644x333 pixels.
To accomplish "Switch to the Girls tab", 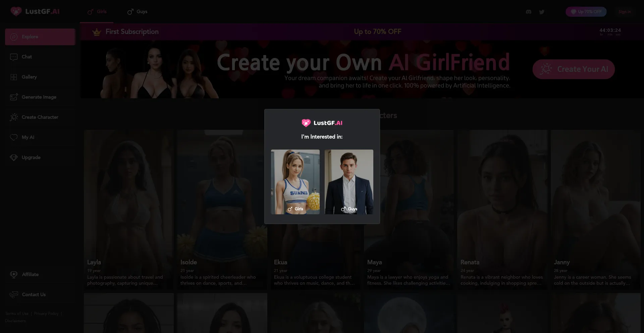I will coord(97,12).
